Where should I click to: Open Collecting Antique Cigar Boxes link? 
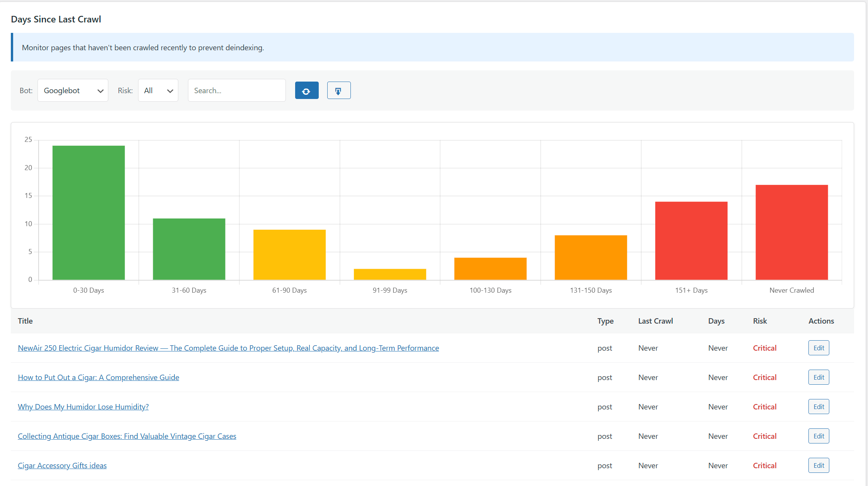(x=127, y=436)
